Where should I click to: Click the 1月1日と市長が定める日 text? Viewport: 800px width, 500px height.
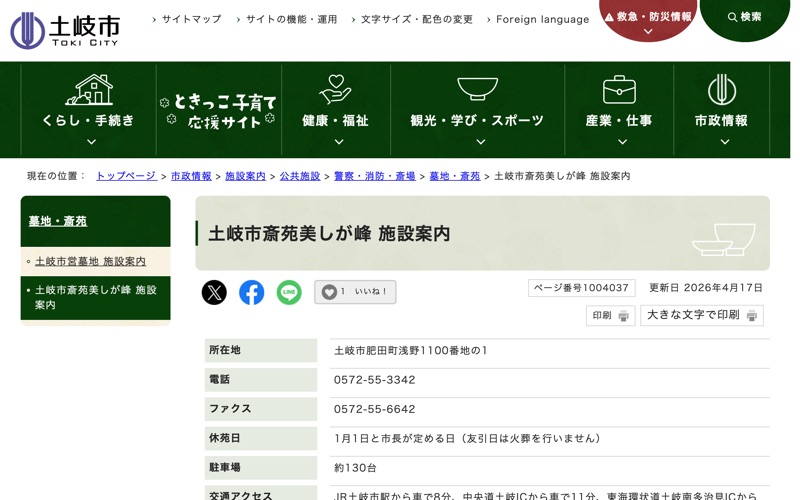click(x=394, y=438)
